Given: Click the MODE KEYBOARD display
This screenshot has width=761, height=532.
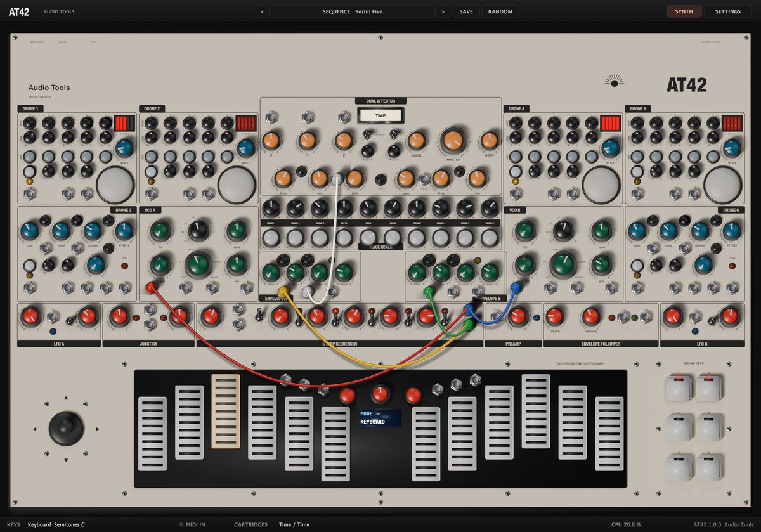Looking at the screenshot, I should click(x=380, y=417).
